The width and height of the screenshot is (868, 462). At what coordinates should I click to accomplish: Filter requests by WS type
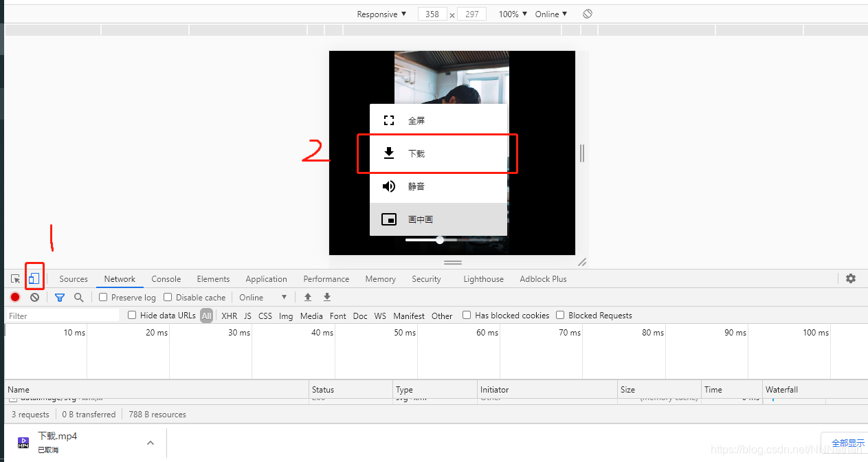(380, 316)
